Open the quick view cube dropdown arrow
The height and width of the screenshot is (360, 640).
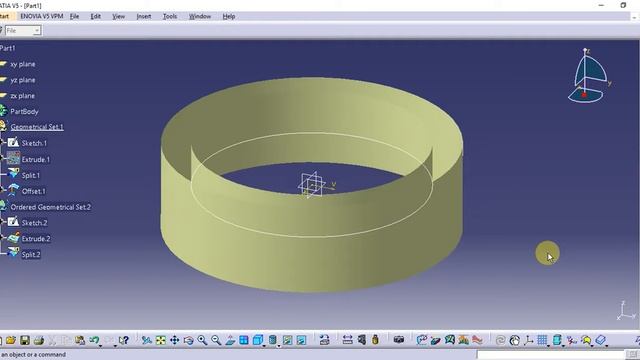click(x=264, y=346)
